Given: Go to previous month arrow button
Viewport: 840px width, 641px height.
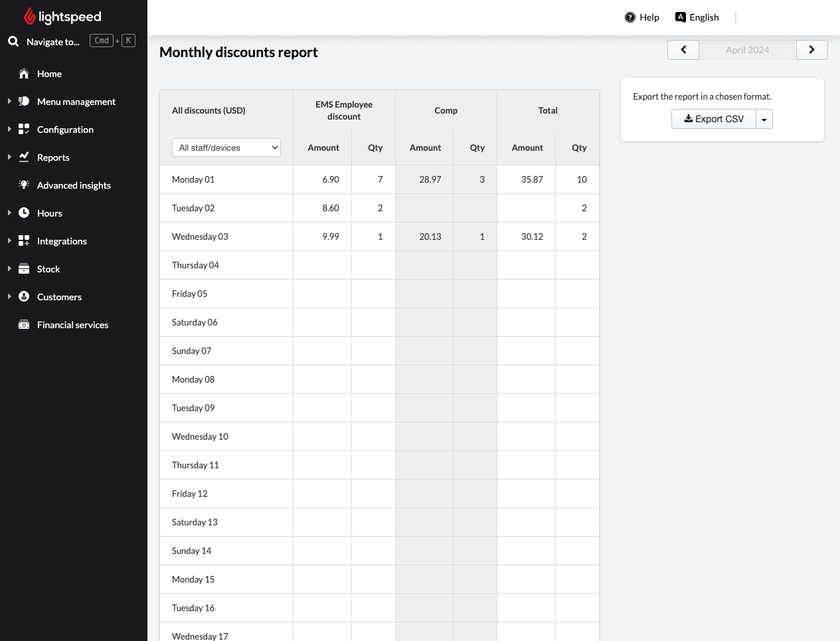Looking at the screenshot, I should point(683,50).
